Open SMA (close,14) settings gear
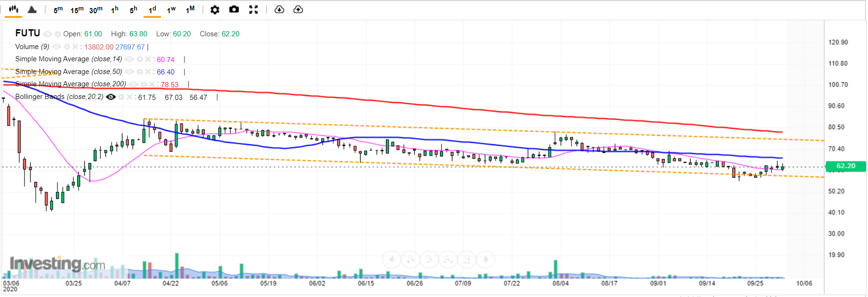Screen dimensions: 868x297 point(140,59)
